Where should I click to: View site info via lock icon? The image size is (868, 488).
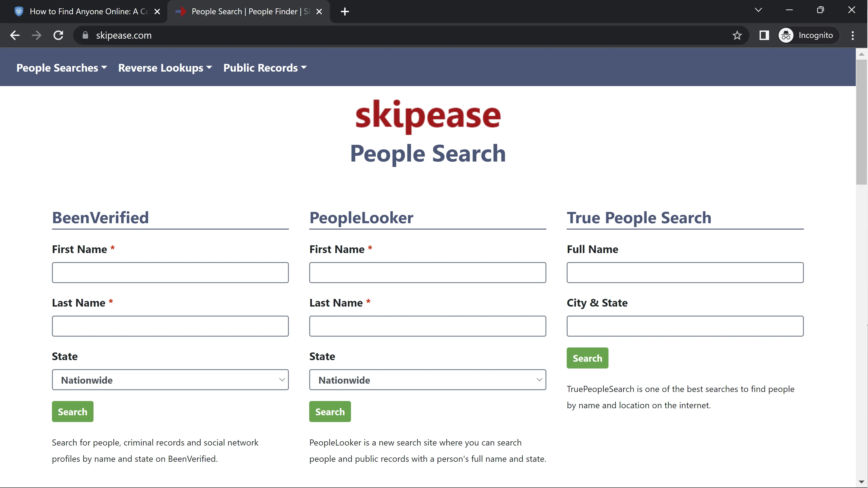click(x=85, y=35)
